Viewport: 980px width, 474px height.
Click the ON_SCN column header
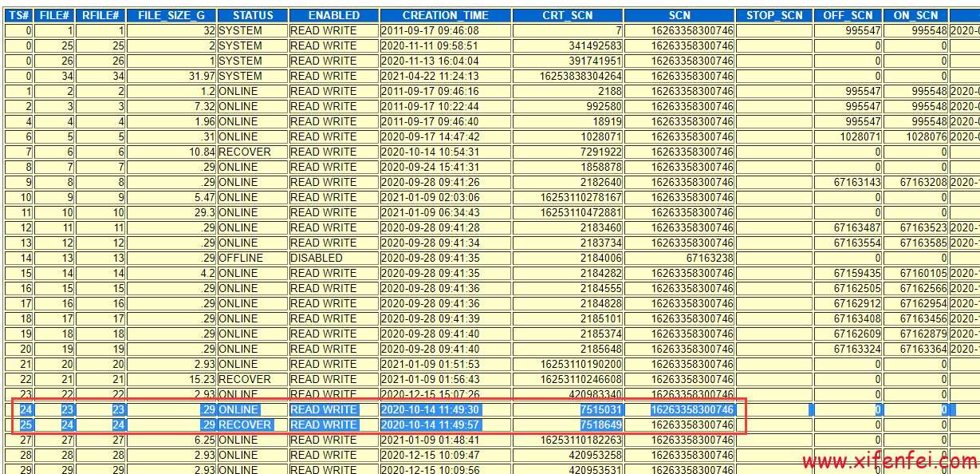(x=917, y=15)
